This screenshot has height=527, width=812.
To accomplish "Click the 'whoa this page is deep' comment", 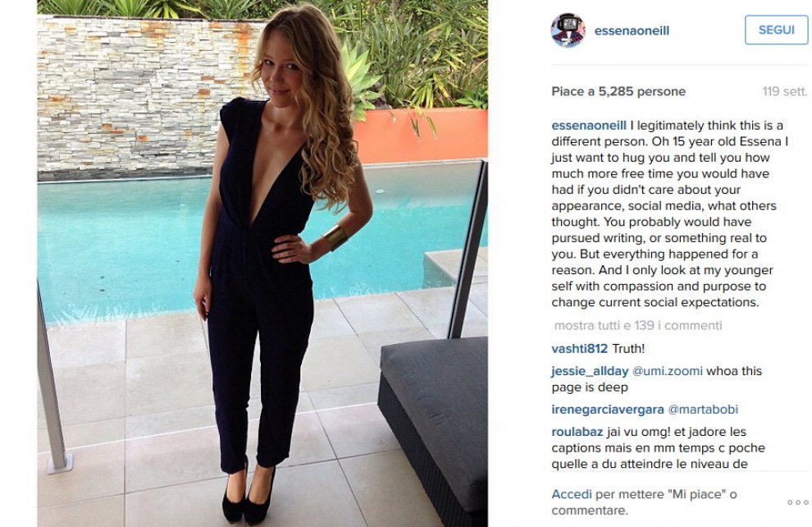I will tap(657, 379).
